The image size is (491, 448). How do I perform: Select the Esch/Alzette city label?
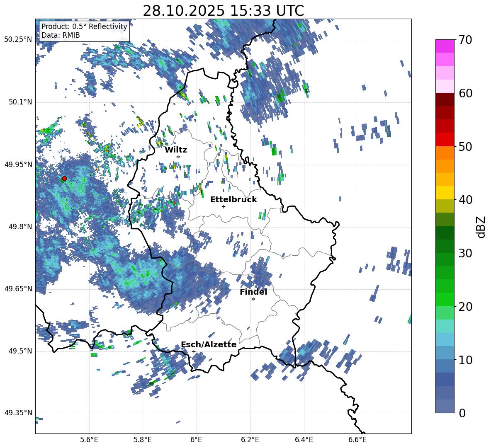209,344
